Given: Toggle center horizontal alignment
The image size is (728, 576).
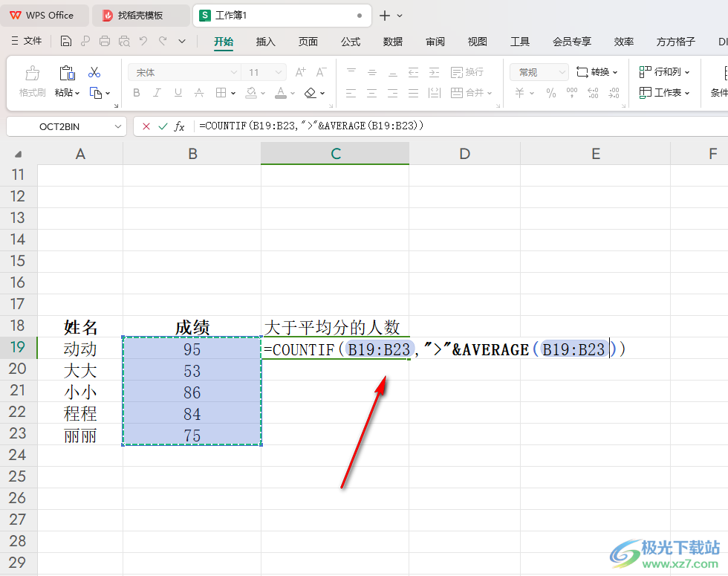Looking at the screenshot, I should coord(372,93).
